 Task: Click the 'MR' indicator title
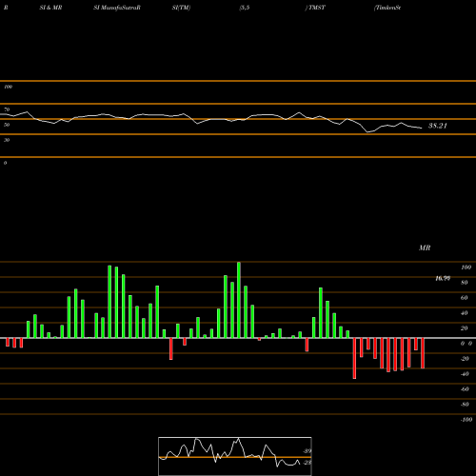[x=425, y=248]
